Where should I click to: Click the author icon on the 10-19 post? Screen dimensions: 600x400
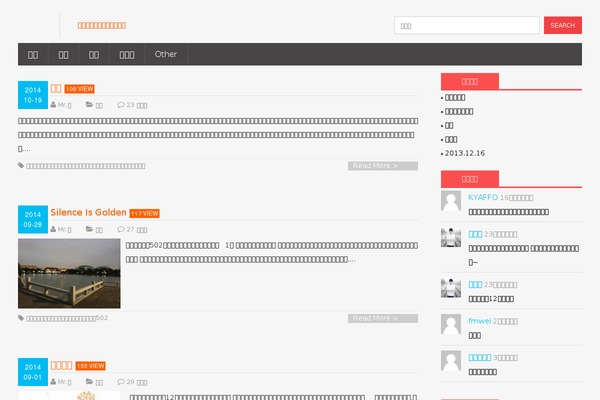[53, 104]
